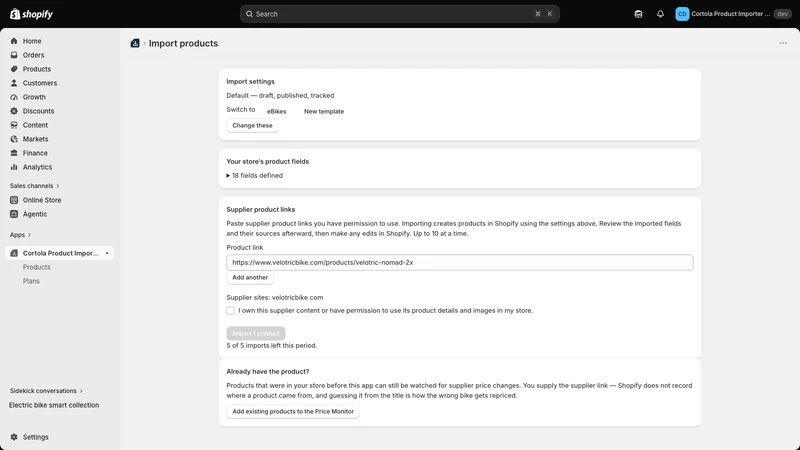Click the 'Already have the product?' heading

[x=268, y=371]
